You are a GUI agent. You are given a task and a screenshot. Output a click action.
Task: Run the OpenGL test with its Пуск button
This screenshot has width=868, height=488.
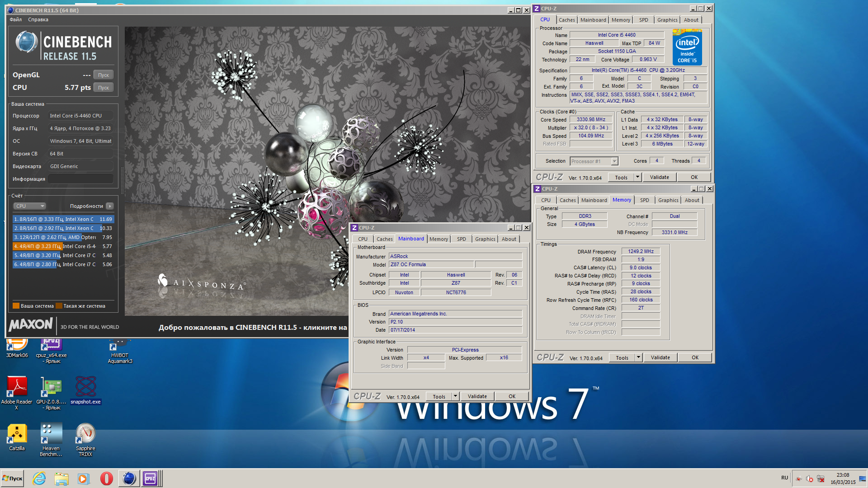point(104,75)
